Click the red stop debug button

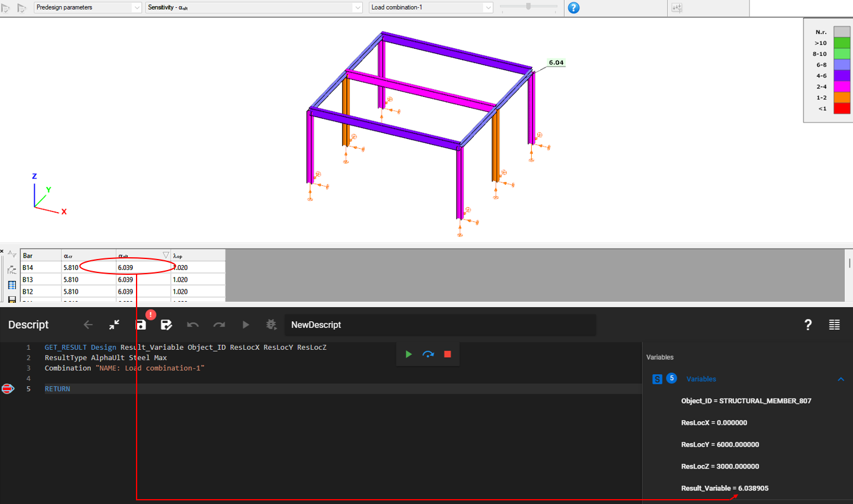(x=448, y=354)
